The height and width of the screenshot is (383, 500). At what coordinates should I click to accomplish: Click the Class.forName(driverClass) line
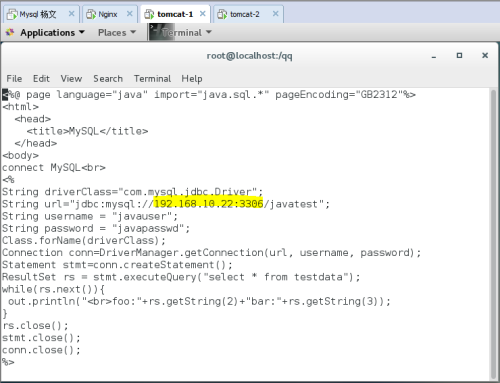84,240
